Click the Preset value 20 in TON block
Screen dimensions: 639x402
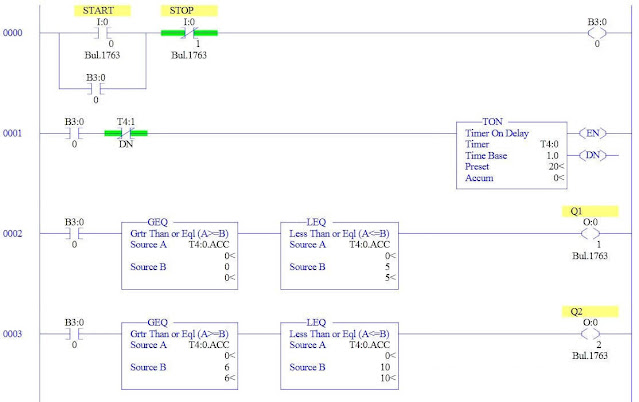(x=556, y=167)
